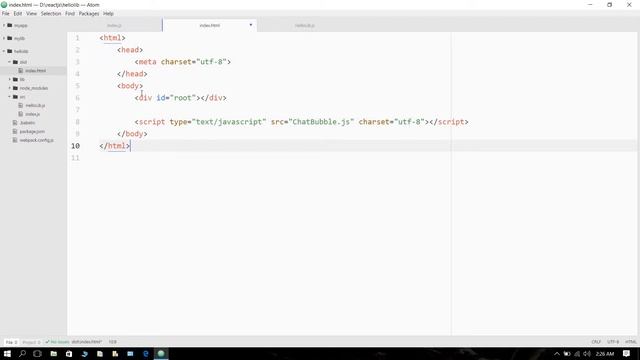Open Task View on the taskbar
Image resolution: width=640 pixels, height=360 pixels.
[37, 353]
